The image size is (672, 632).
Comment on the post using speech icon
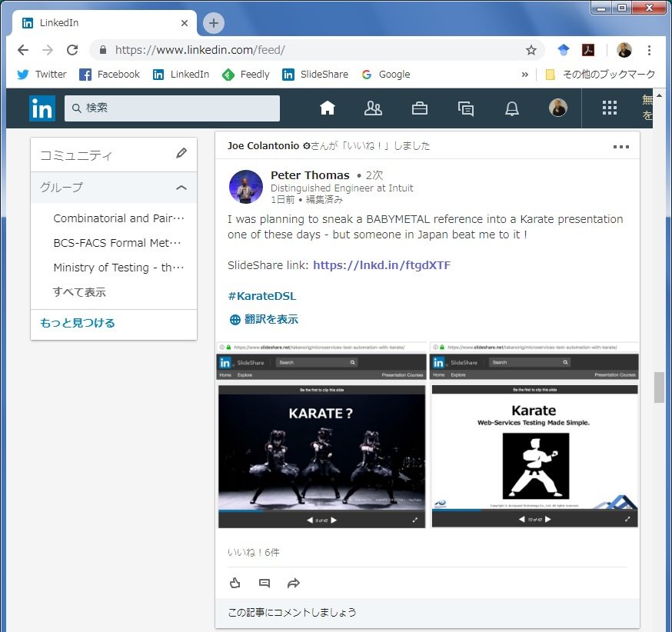pyautogui.click(x=264, y=583)
